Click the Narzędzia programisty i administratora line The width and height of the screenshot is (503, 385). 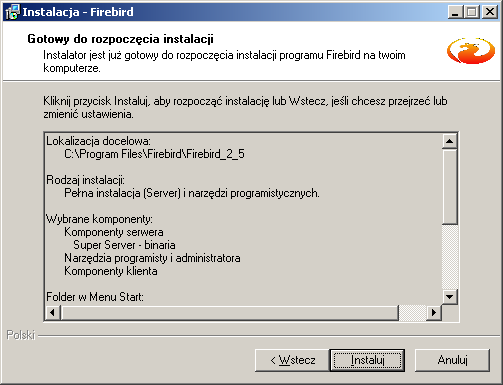[152, 258]
